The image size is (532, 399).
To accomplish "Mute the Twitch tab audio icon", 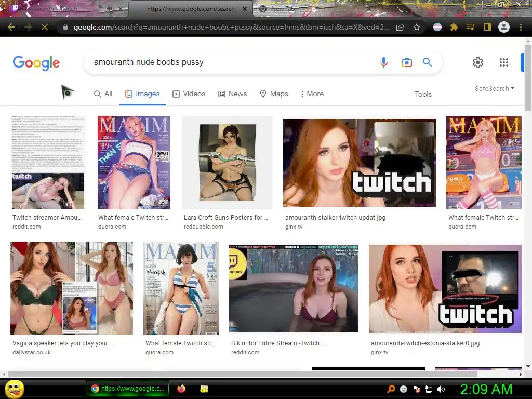I will [110, 9].
